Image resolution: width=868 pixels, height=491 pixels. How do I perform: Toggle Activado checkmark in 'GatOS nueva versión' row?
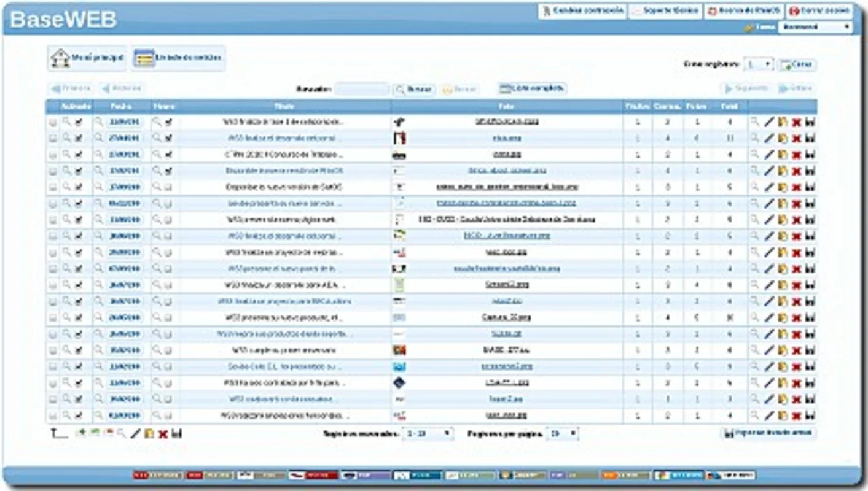coord(79,187)
